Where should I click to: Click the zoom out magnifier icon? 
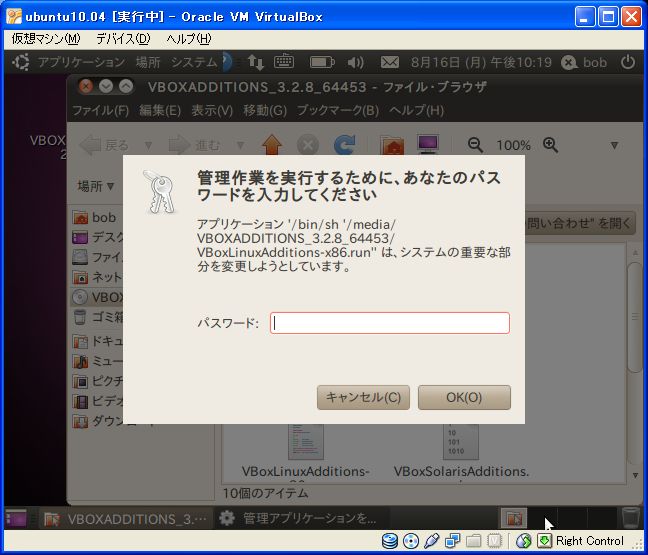[475, 145]
